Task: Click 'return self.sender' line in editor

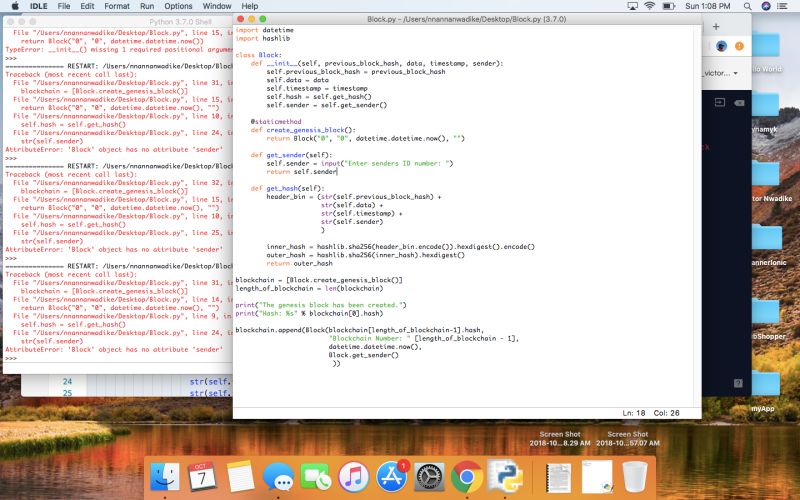Action: [302, 172]
